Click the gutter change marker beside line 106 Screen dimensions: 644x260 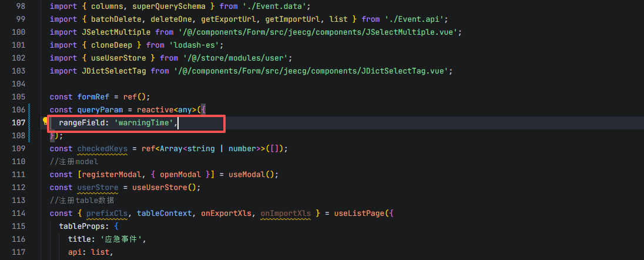(30, 109)
